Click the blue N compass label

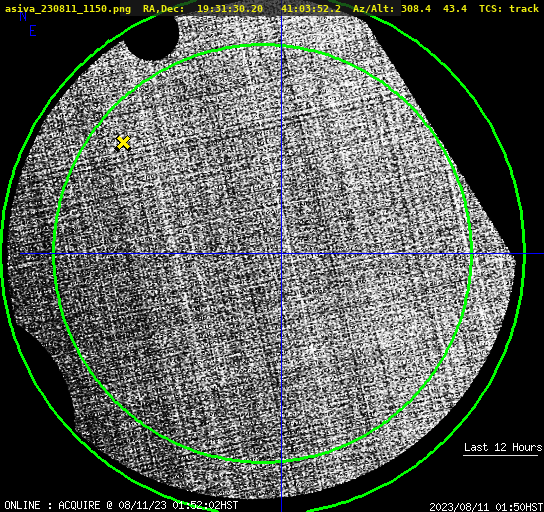(x=23, y=16)
